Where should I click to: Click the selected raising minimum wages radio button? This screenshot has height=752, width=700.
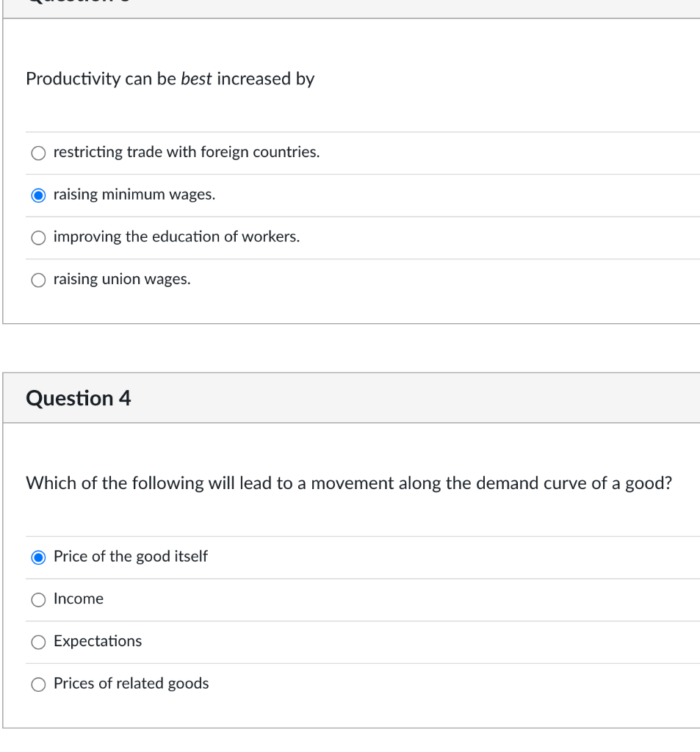click(38, 195)
